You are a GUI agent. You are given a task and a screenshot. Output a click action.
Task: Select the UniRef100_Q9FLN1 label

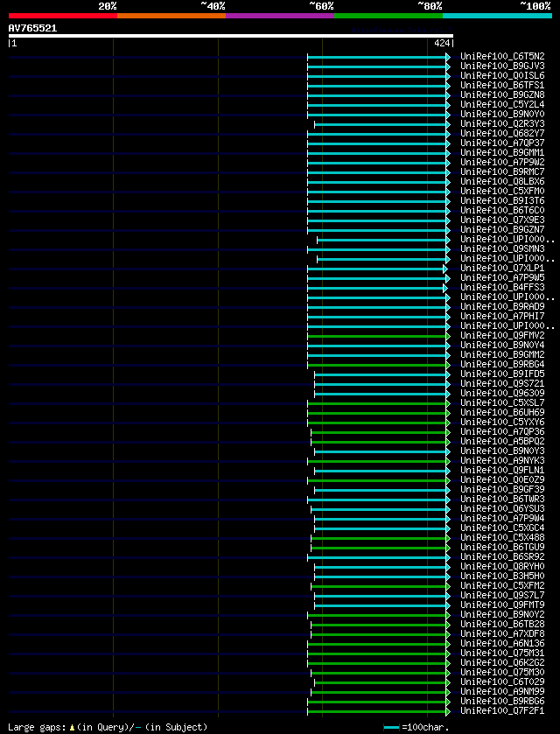(502, 470)
